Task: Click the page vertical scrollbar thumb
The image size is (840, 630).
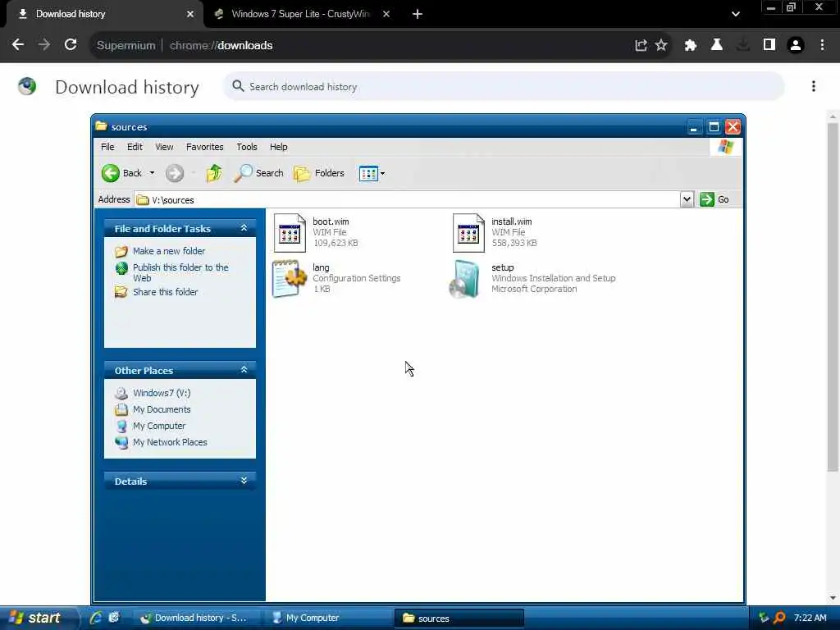Action: (833, 297)
